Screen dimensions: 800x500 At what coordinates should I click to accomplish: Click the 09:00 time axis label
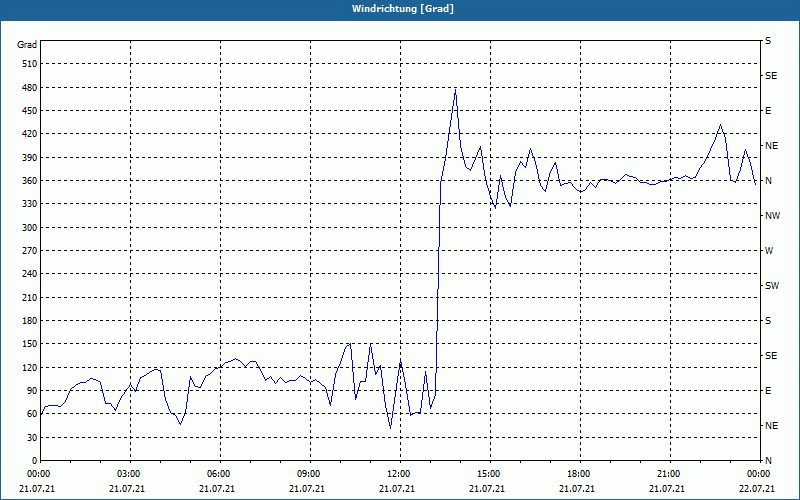tap(310, 474)
